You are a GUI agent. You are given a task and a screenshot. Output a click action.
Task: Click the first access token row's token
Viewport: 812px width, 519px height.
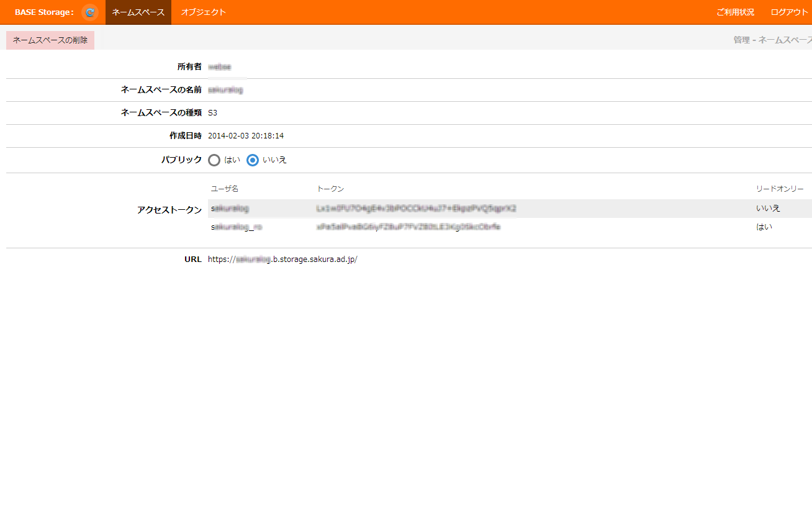pos(416,209)
